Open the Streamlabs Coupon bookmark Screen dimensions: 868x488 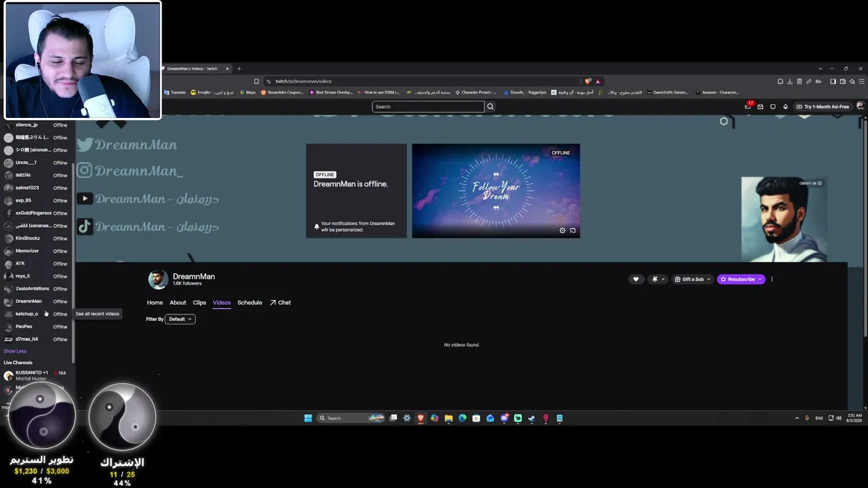(282, 92)
